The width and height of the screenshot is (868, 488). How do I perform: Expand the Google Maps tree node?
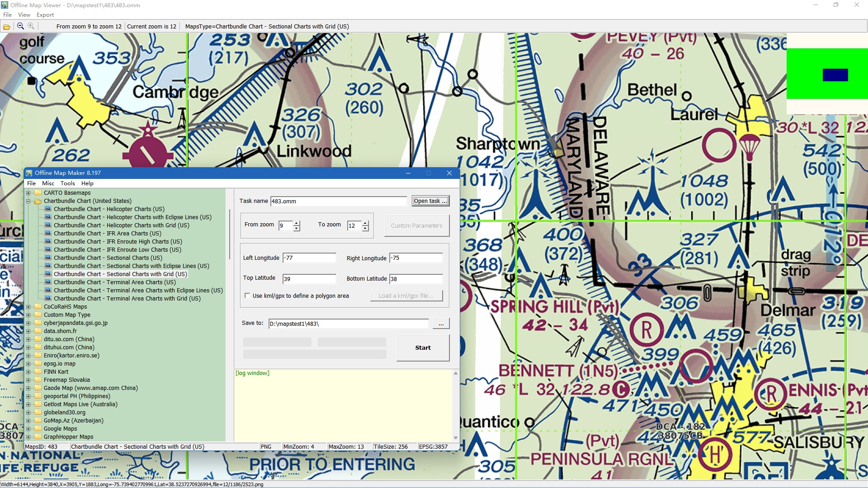pos(28,429)
